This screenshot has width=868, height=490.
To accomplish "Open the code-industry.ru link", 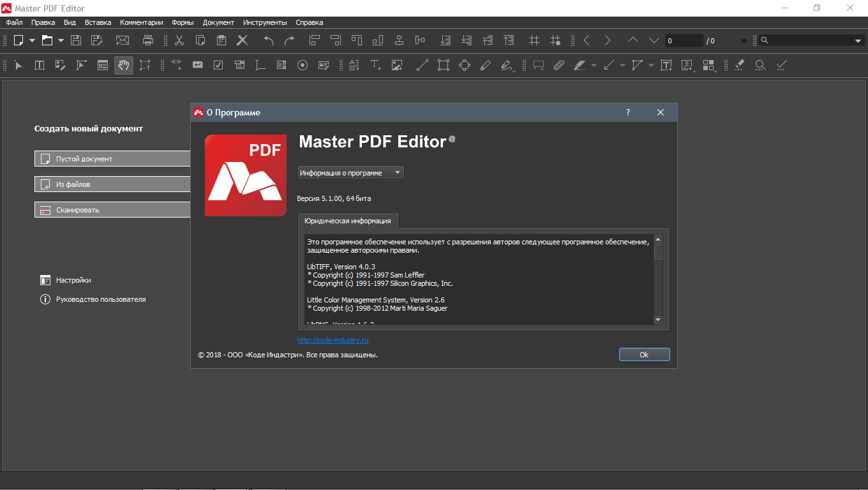I will [333, 341].
